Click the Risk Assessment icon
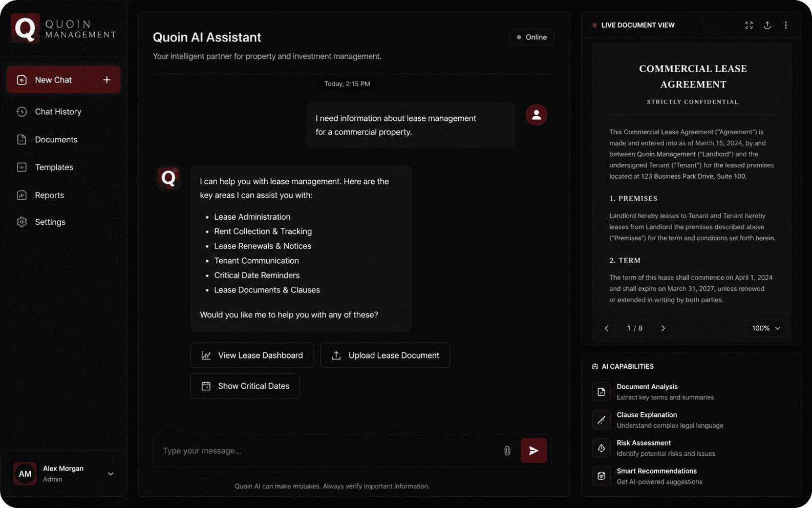 pyautogui.click(x=602, y=448)
